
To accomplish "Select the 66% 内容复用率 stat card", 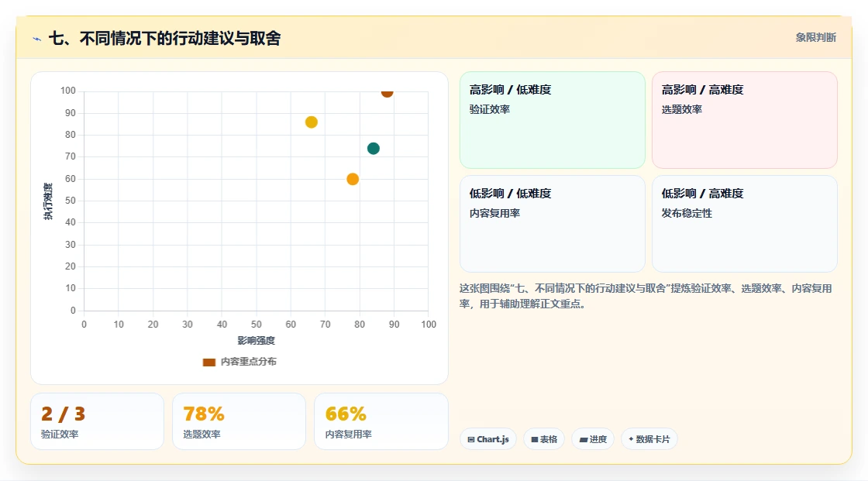I will tap(381, 421).
